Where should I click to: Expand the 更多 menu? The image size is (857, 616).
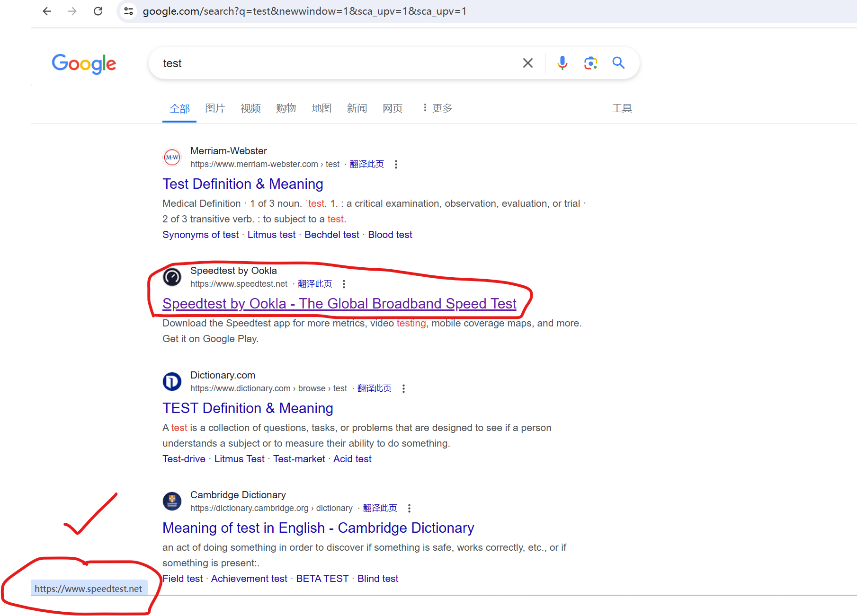[x=437, y=108]
